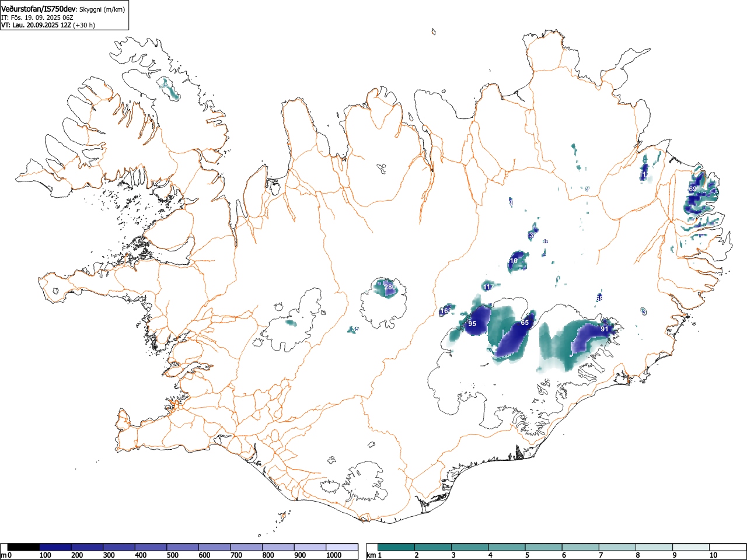Screen dimensions: 747x560
Task: Click the black 0–100 m legend swatch
Action: pyautogui.click(x=24, y=547)
